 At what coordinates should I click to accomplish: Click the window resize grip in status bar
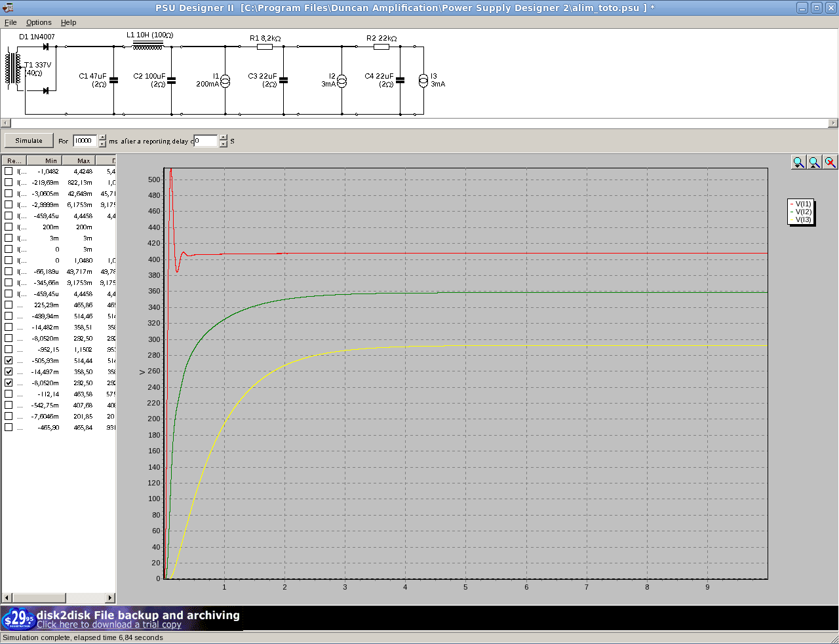834,639
